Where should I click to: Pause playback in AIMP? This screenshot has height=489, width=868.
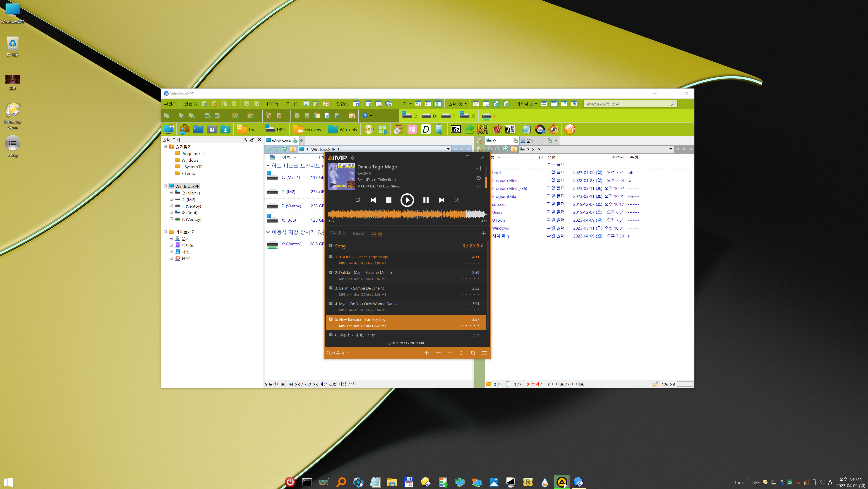pyautogui.click(x=426, y=200)
